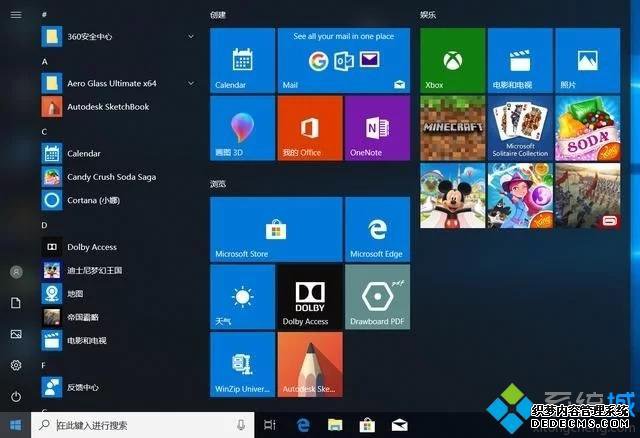Image resolution: width=640 pixels, height=438 pixels.
Task: Open the Xbox tile
Action: click(x=453, y=60)
